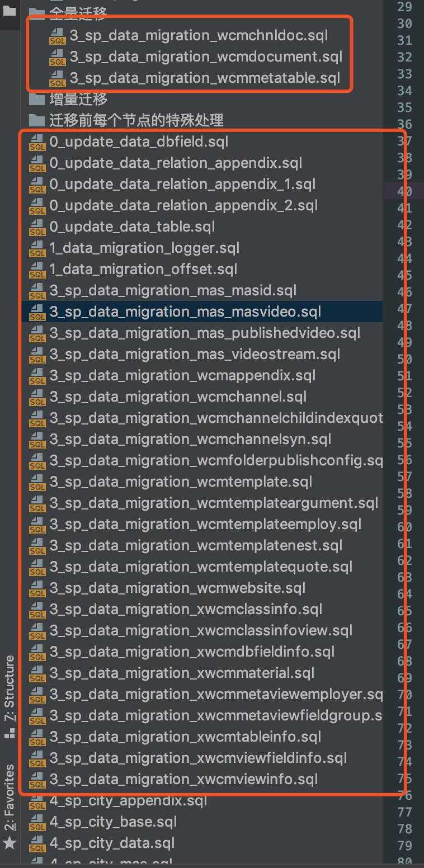Click the SQL icon of 3_sp_data_migration_wcmchnldoc.sql
Screen dimensions: 424x868
[x=57, y=36]
